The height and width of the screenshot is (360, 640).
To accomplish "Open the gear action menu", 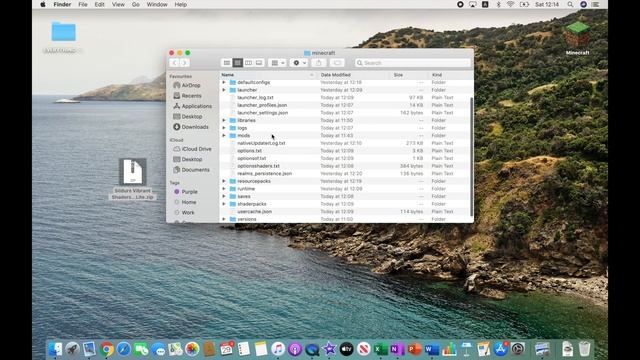I will tap(300, 63).
